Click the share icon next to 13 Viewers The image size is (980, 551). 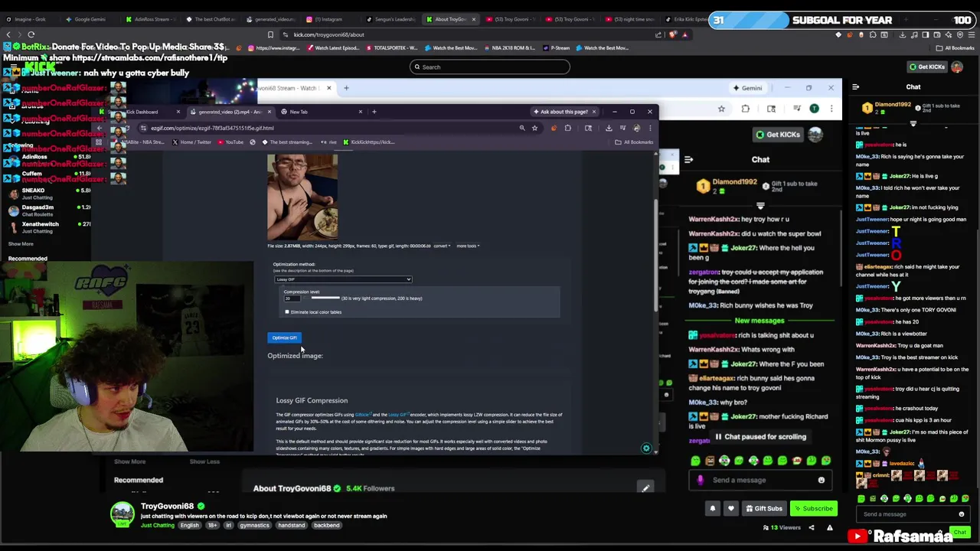(x=812, y=527)
